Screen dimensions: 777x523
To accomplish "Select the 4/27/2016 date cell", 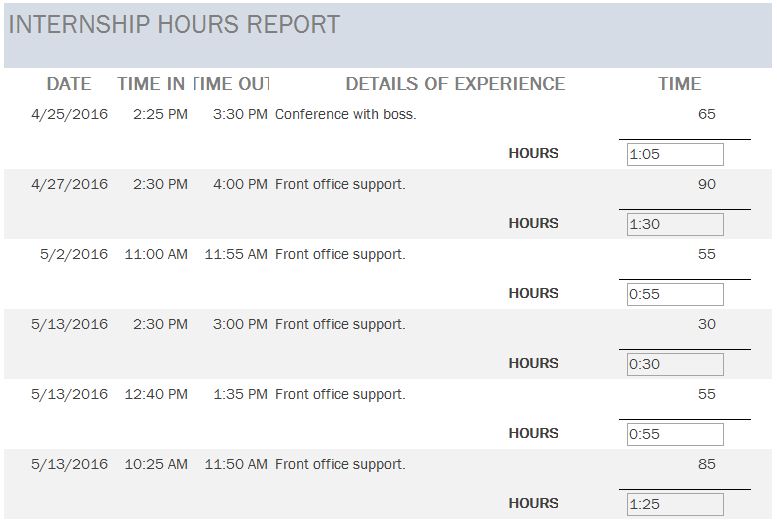I will [x=70, y=184].
